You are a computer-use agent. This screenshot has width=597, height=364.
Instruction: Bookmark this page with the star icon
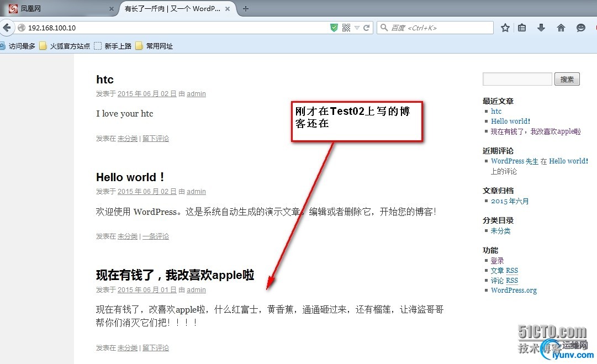pyautogui.click(x=505, y=28)
